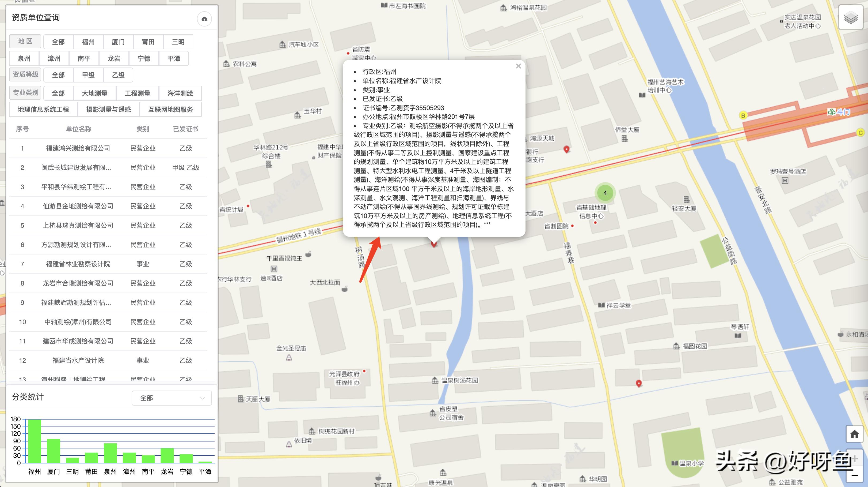Toggle the 甲级 qualification filter
This screenshot has height=487, width=868.
(88, 75)
